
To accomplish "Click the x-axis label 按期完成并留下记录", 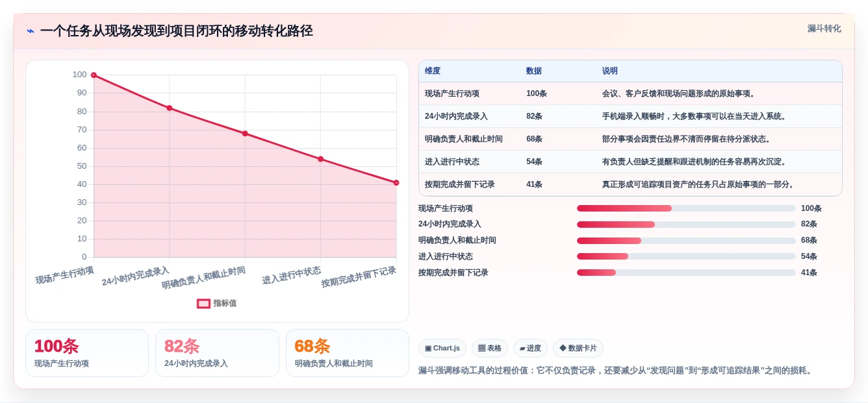I will (359, 277).
